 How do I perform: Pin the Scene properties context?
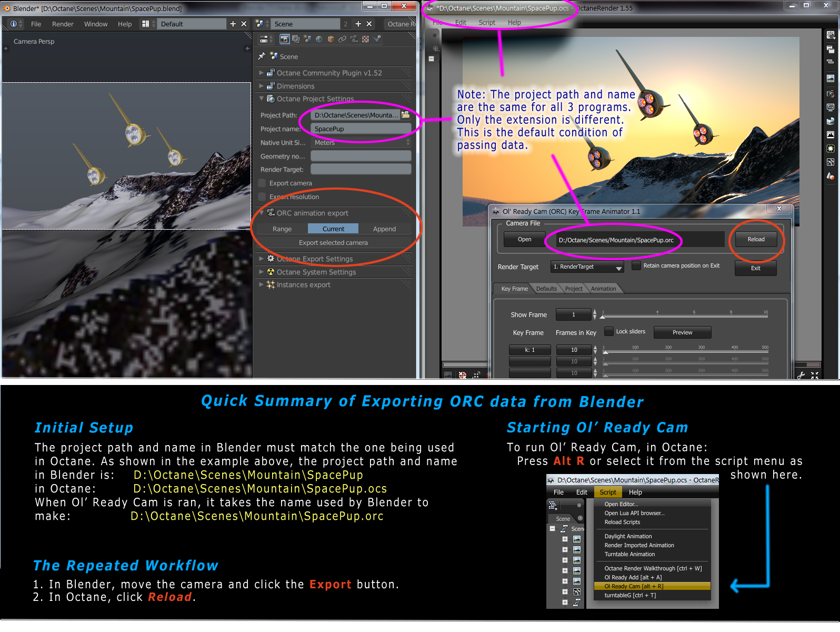coord(262,56)
